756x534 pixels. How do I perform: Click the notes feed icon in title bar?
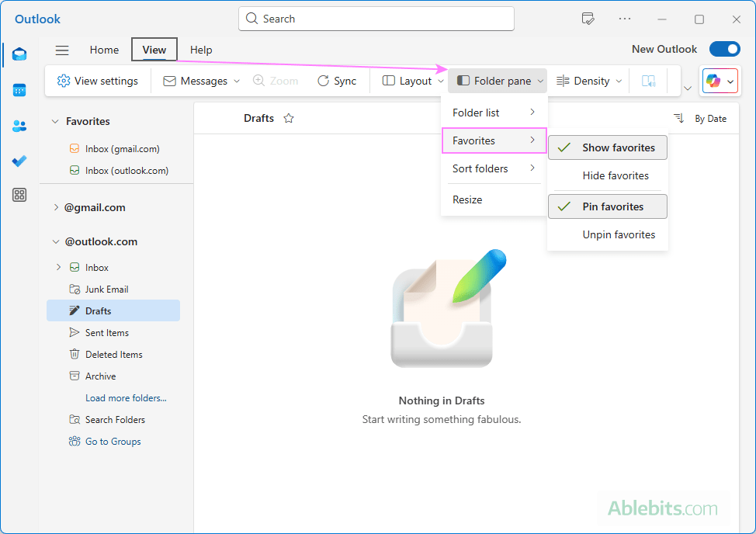(588, 19)
